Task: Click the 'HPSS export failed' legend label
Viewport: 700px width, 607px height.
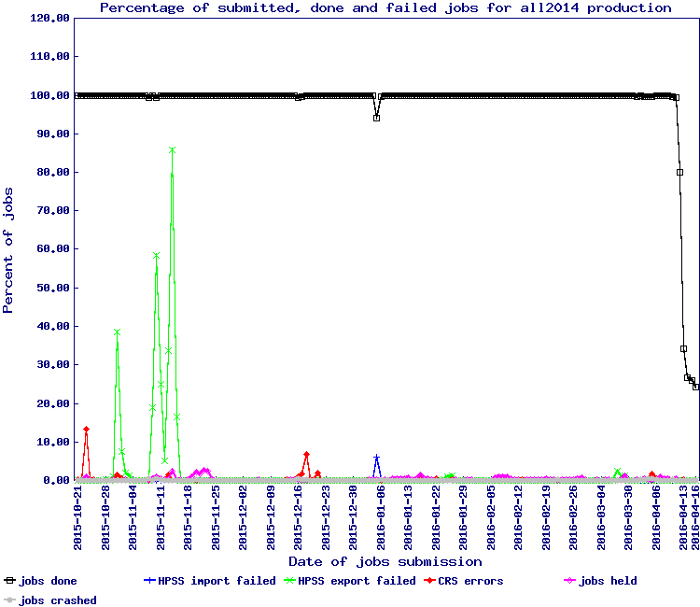Action: point(357,581)
